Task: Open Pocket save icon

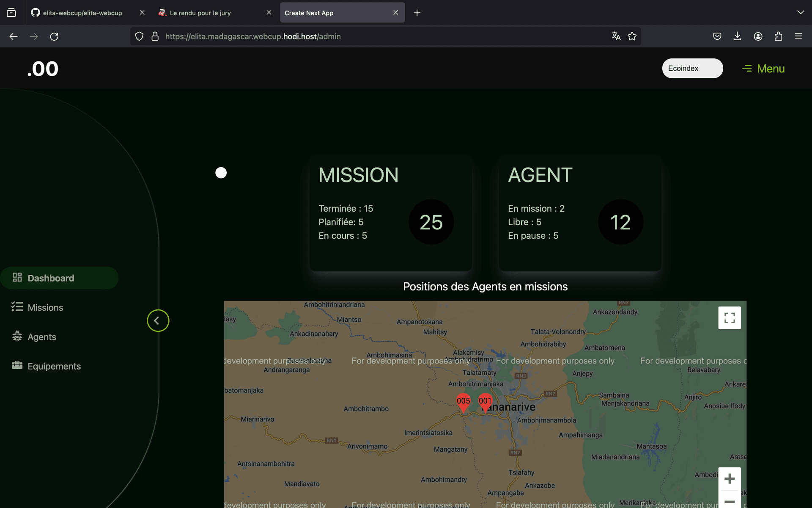Action: (717, 36)
